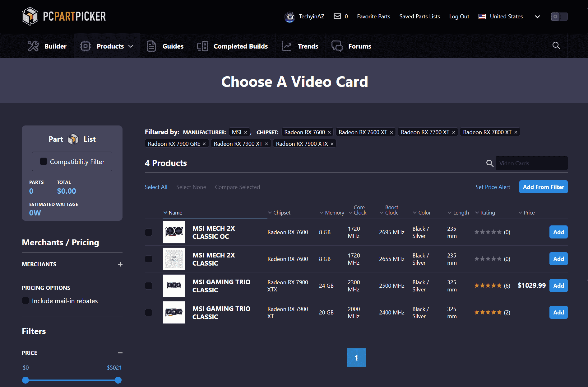The width and height of the screenshot is (588, 387).
Task: Click the Builder wrench icon
Action: (x=33, y=46)
